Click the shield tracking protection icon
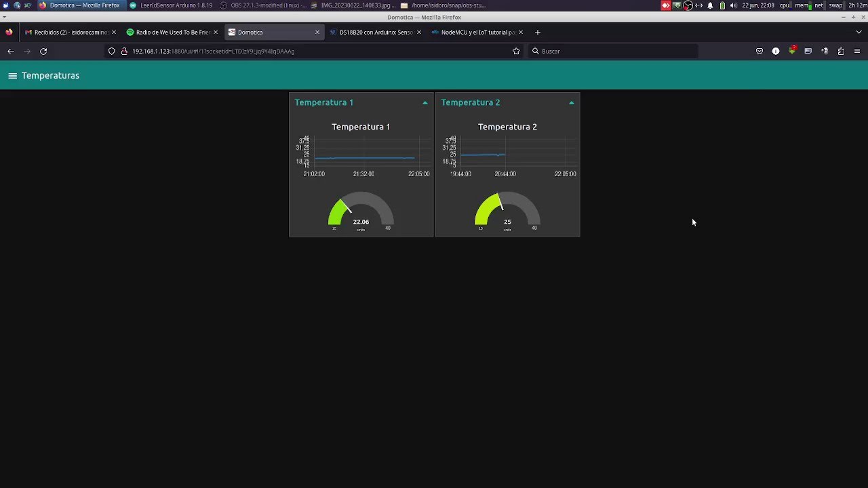Viewport: 868px width, 488px height. point(112,51)
